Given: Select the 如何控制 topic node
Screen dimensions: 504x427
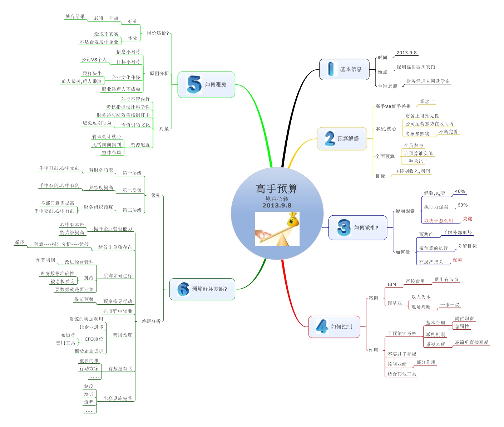Looking at the screenshot, I should coord(334,327).
